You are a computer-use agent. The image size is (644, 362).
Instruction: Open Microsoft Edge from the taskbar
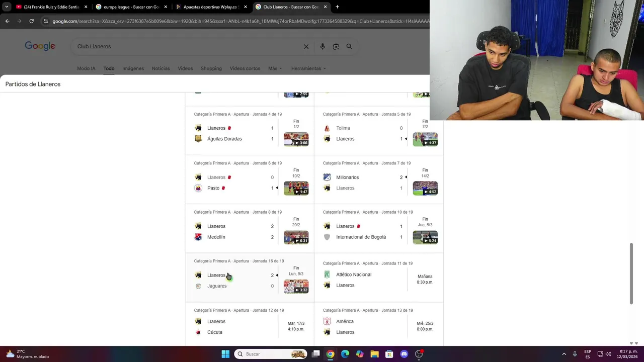coord(345,354)
